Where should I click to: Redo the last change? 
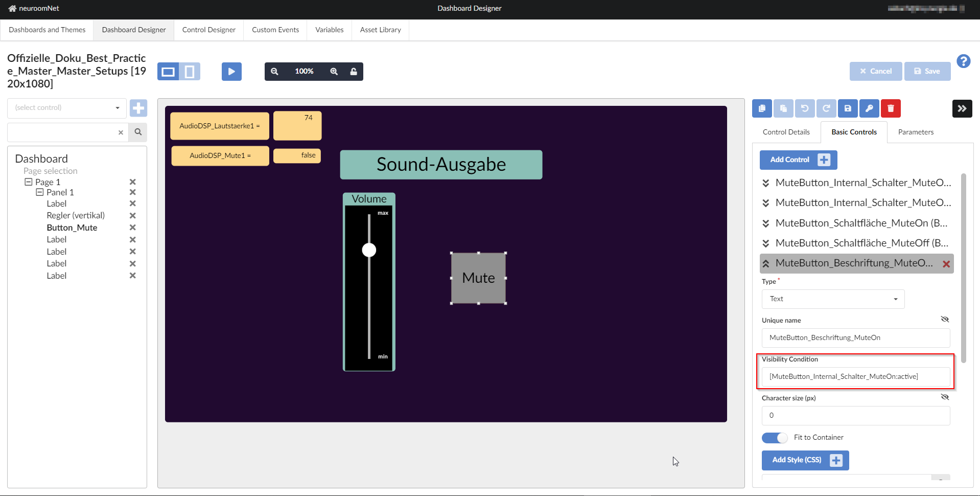point(826,108)
